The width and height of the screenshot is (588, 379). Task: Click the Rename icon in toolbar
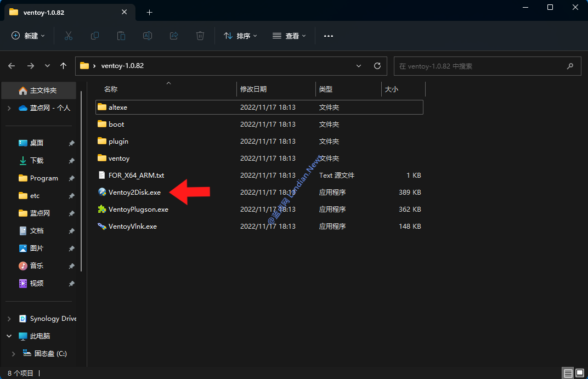148,36
